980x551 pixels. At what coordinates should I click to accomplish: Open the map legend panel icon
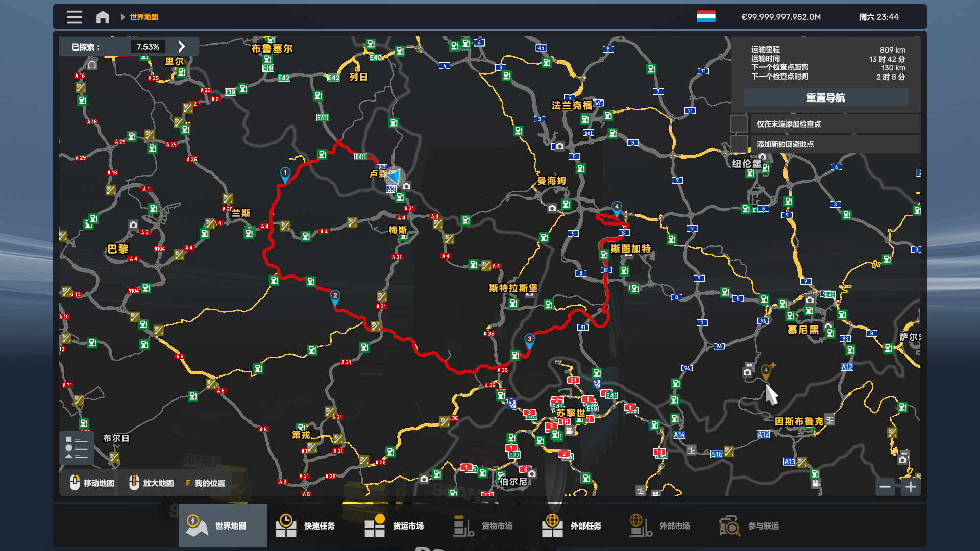click(x=77, y=447)
